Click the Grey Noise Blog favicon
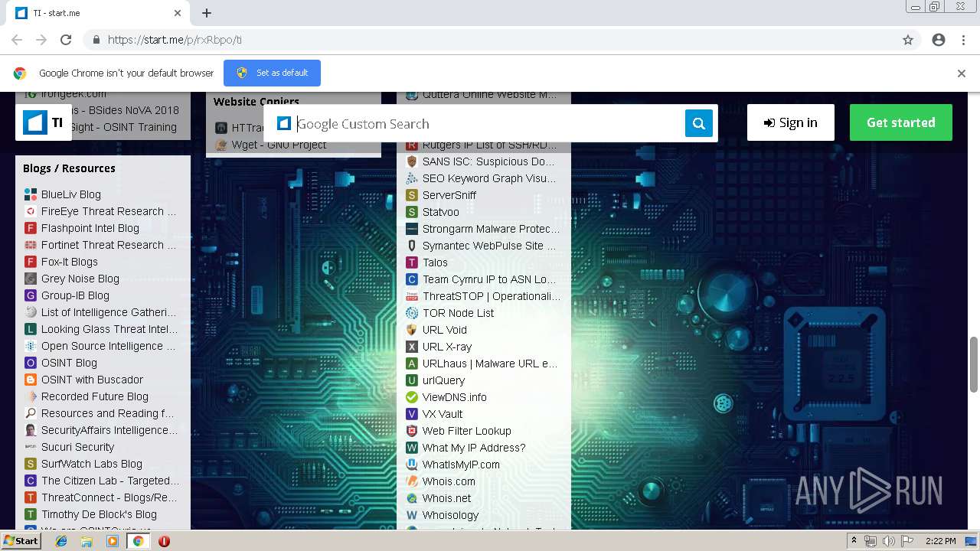Screen dimensions: 980x551 click(31, 279)
